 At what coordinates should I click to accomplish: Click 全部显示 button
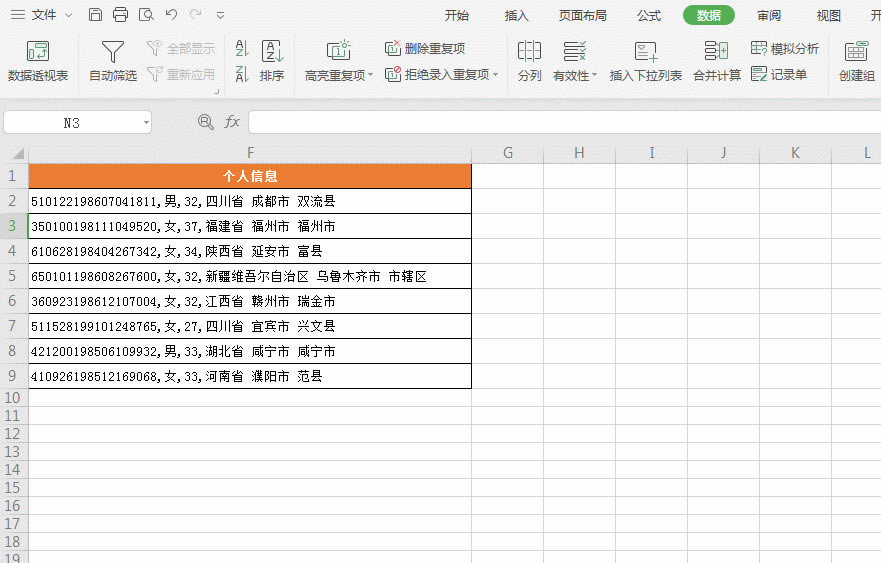pyautogui.click(x=181, y=48)
